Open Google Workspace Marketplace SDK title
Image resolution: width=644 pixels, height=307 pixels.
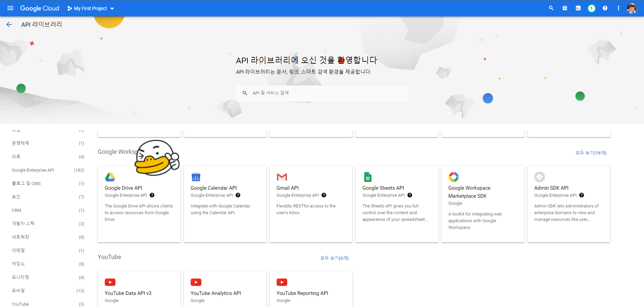(x=469, y=192)
